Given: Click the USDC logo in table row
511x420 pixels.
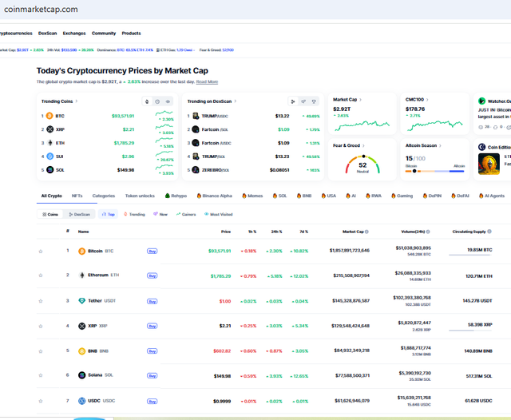Looking at the screenshot, I should click(x=81, y=401).
